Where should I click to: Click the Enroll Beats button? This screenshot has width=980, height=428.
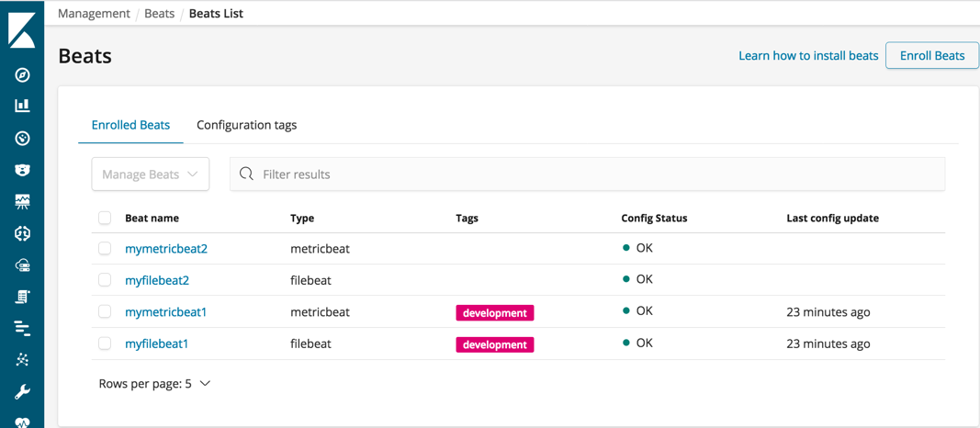tap(931, 55)
